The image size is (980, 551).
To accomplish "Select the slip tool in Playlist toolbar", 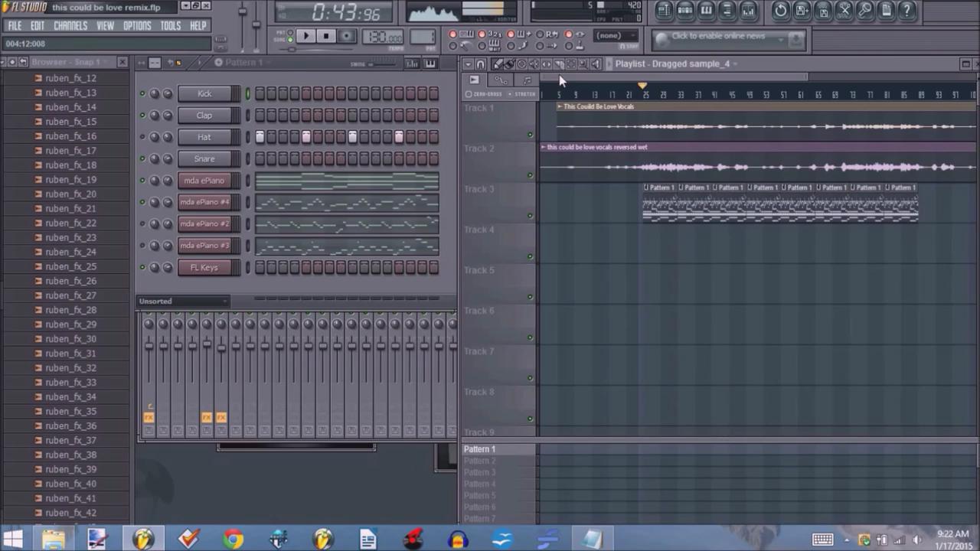I will pyautogui.click(x=546, y=64).
